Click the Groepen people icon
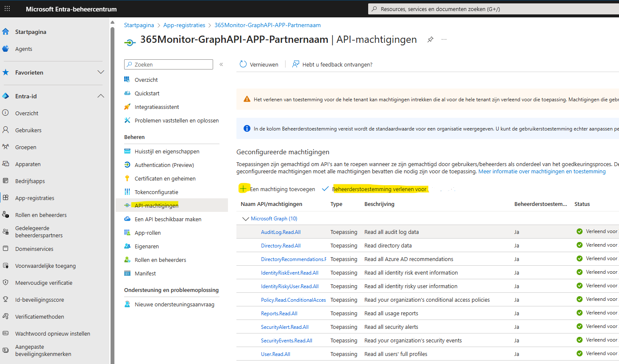Viewport: 619px width, 364px height. click(6, 147)
